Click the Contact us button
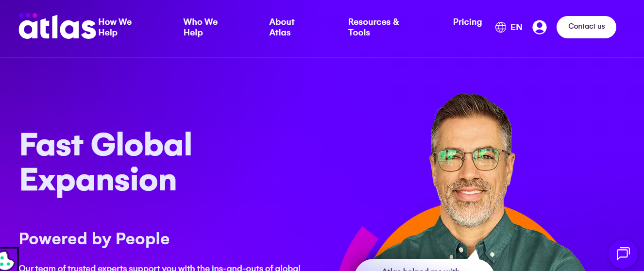Image resolution: width=644 pixels, height=271 pixels. point(586,27)
